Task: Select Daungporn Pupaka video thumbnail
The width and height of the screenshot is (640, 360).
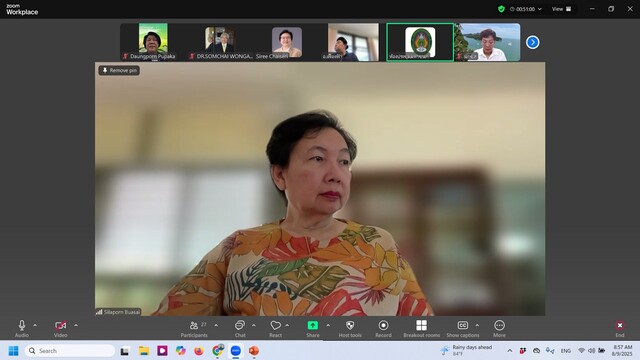Action: coord(153,42)
